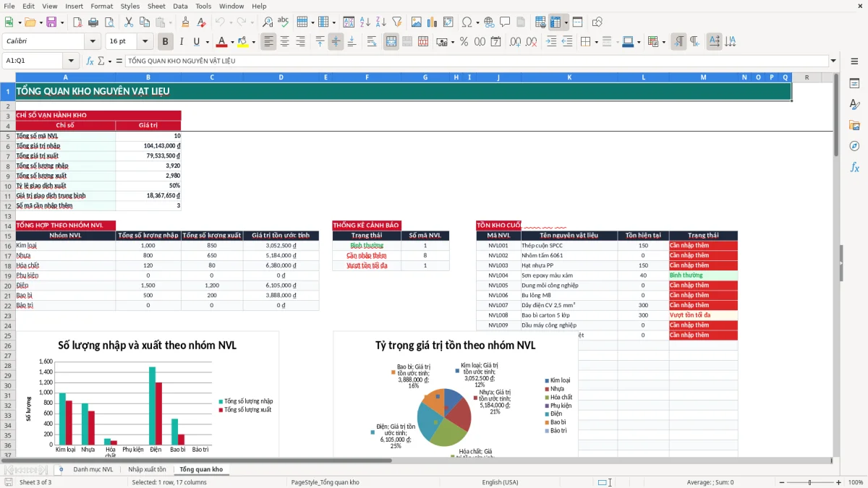The height and width of the screenshot is (488, 868).
Task: Click the Select Function sigma button
Action: (x=101, y=61)
